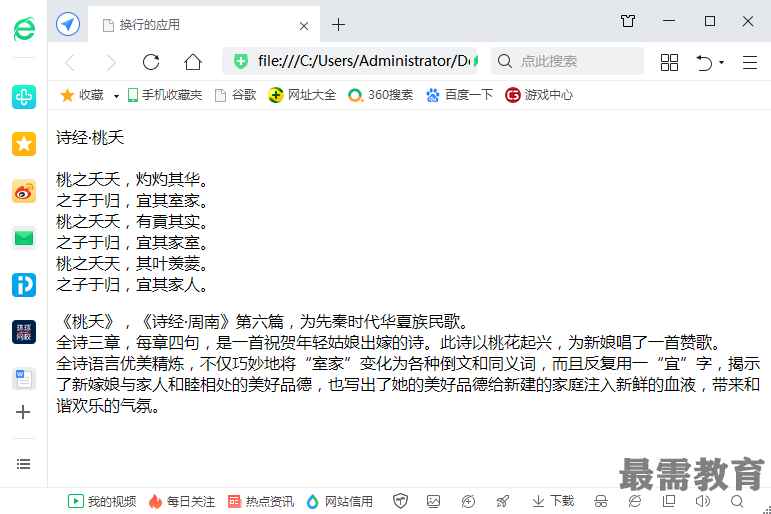
Task: Select the 换行的应用 tab
Action: pyautogui.click(x=204, y=25)
